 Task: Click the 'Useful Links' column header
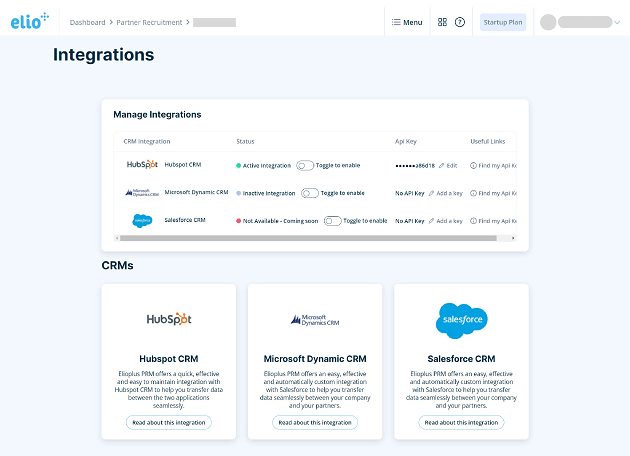488,141
